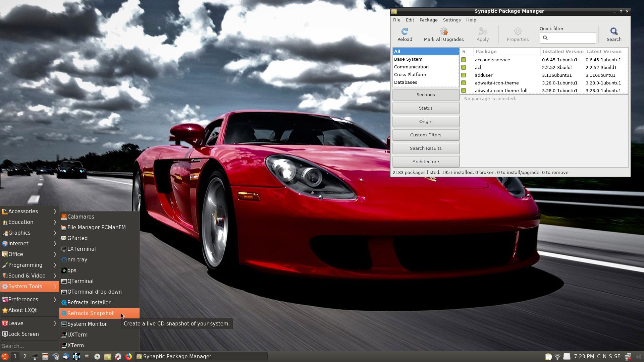The image size is (644, 362).
Task: Click the Thunderbird icon on the panel
Action: (x=66, y=357)
